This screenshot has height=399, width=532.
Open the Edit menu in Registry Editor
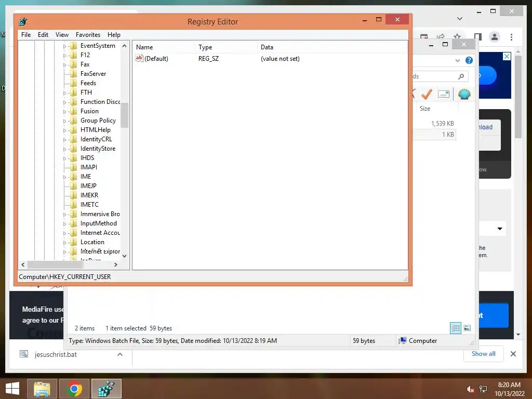(43, 35)
